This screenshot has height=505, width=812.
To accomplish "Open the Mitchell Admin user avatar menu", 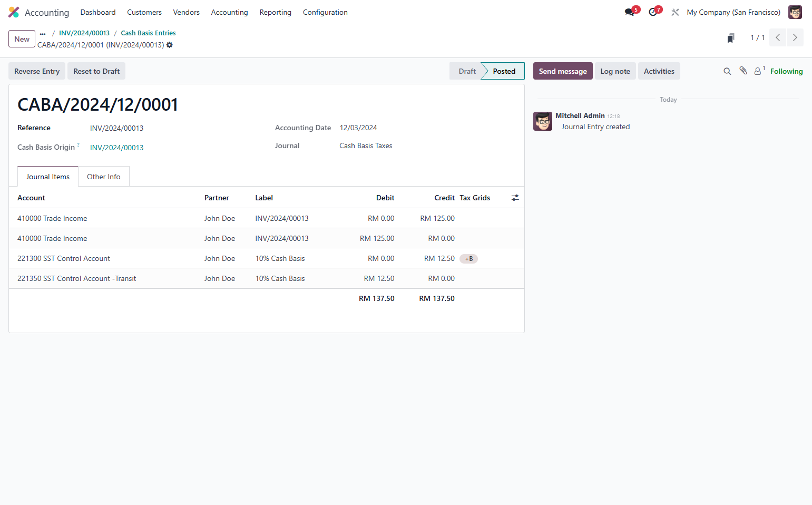I will (x=795, y=12).
